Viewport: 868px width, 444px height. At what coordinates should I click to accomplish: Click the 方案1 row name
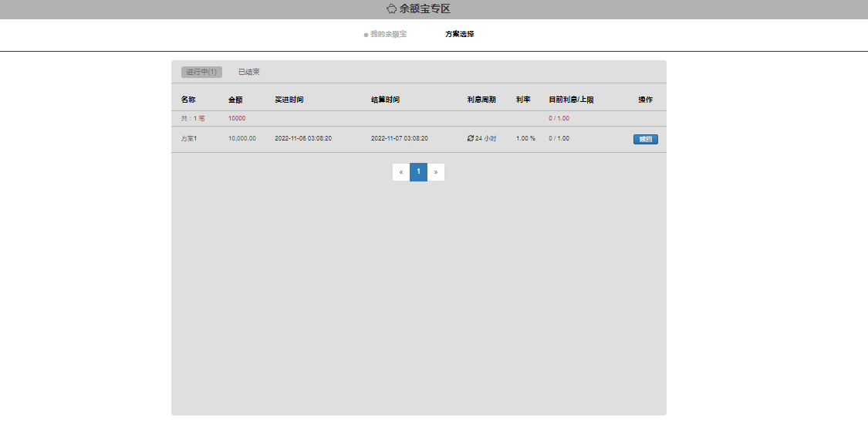tap(189, 138)
